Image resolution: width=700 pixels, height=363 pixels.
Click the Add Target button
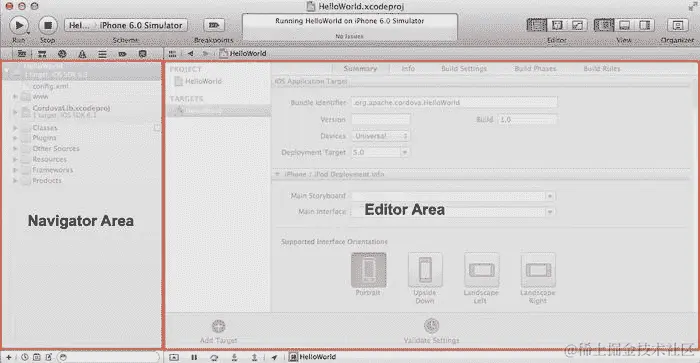click(218, 331)
